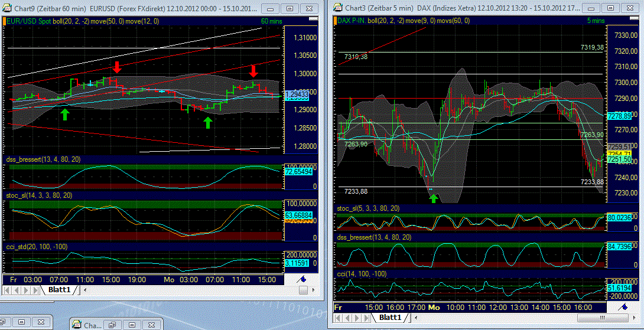
Task: Restore the minimized 'Cha...' window
Action: tap(112, 325)
